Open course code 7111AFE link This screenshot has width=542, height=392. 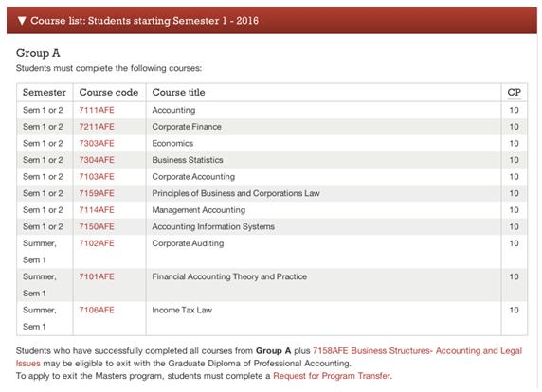tap(97, 110)
